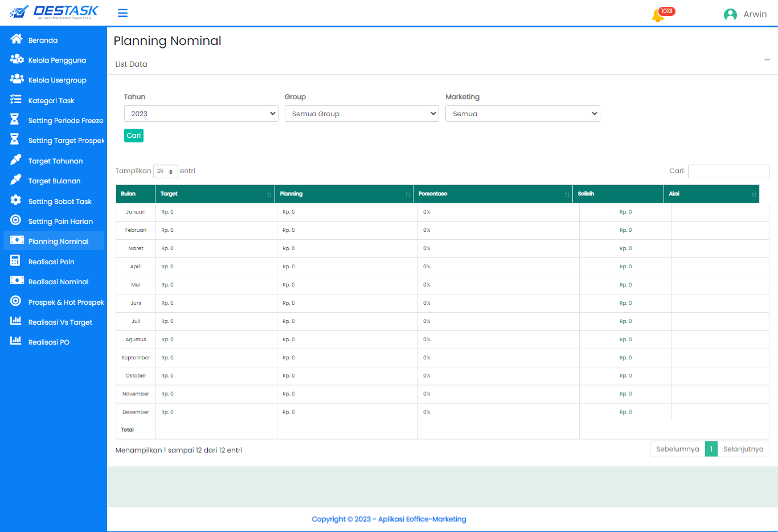Viewport: 778px width, 532px height.
Task: Go to Realisasi Vs Target page
Action: coord(60,322)
